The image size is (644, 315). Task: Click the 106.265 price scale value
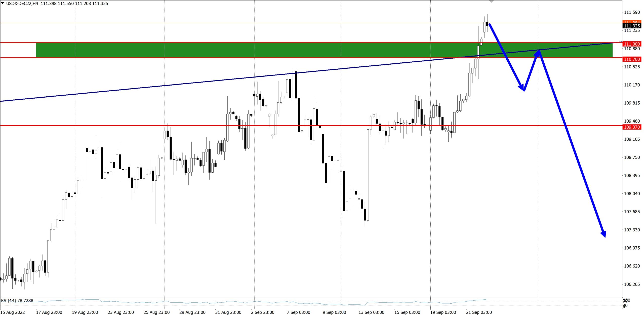pyautogui.click(x=632, y=284)
